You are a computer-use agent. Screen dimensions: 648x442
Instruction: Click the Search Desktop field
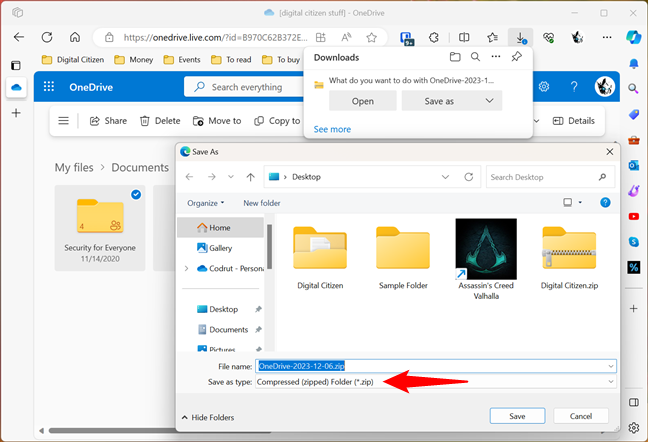coord(550,177)
